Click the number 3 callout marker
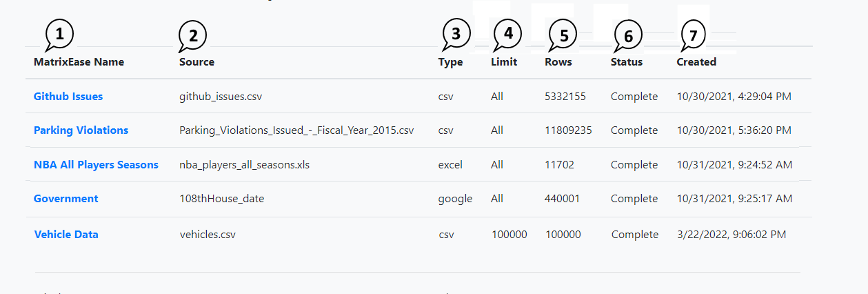The width and height of the screenshot is (868, 294). point(456,33)
